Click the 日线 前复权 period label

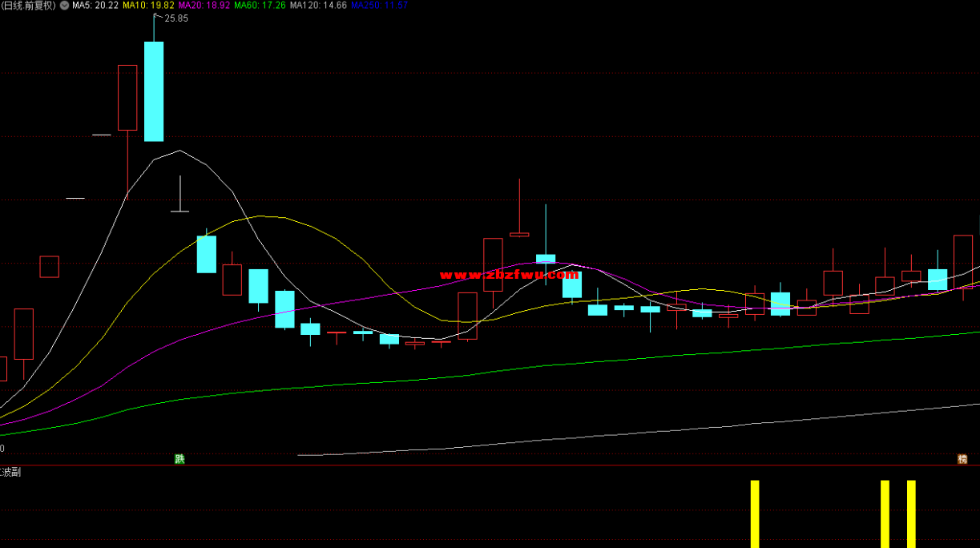(x=29, y=6)
